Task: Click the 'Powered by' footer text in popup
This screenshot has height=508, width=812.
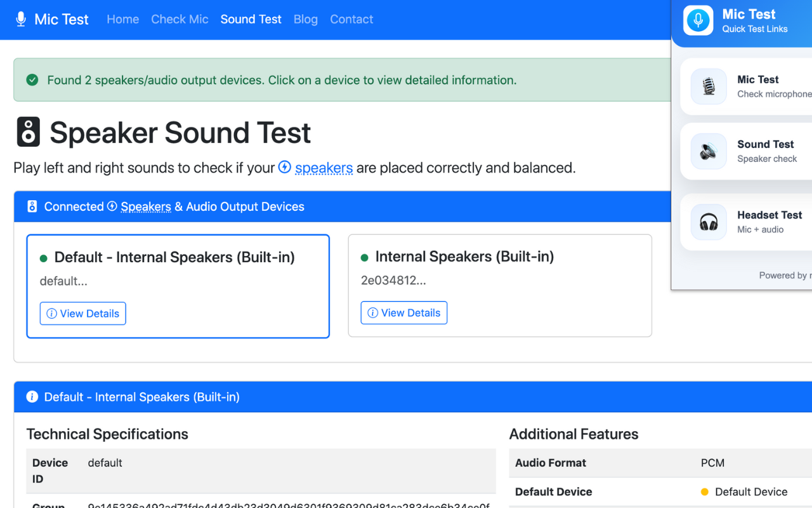Action: point(784,276)
